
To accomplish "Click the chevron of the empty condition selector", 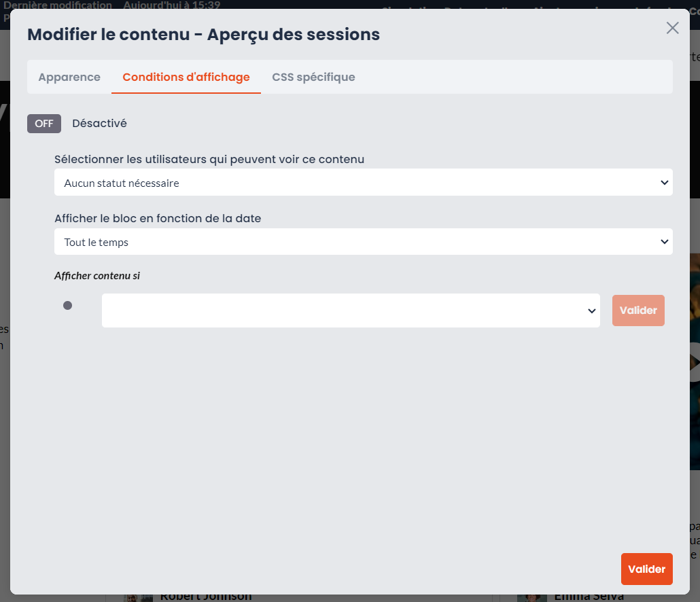I will coord(591,311).
